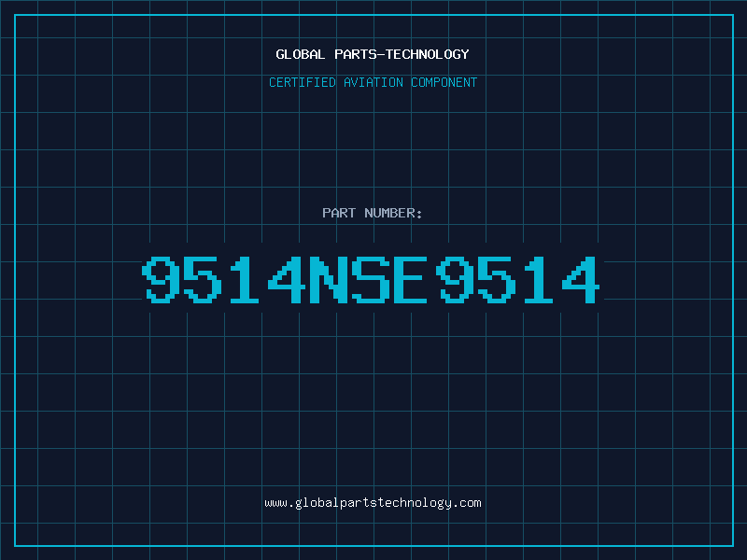Image resolution: width=747 pixels, height=560 pixels.
Task: Open the www.globalpartstechnology.com link
Action: coord(373,503)
